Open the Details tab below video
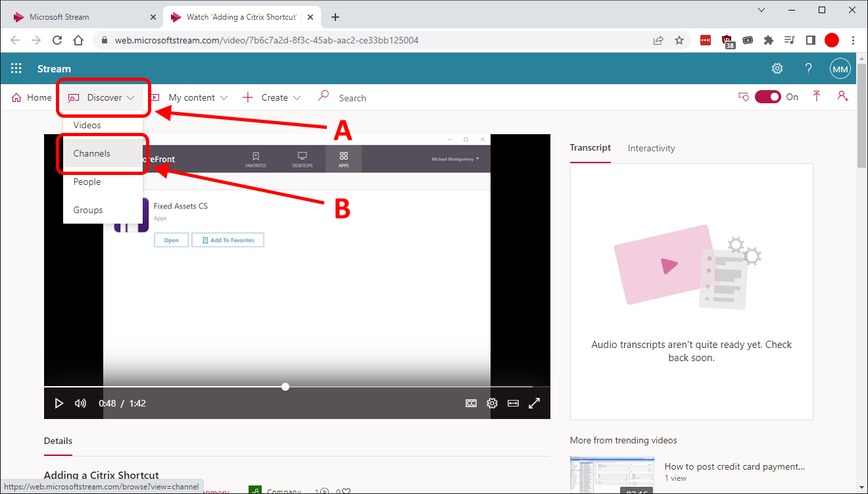868x494 pixels. tap(58, 441)
